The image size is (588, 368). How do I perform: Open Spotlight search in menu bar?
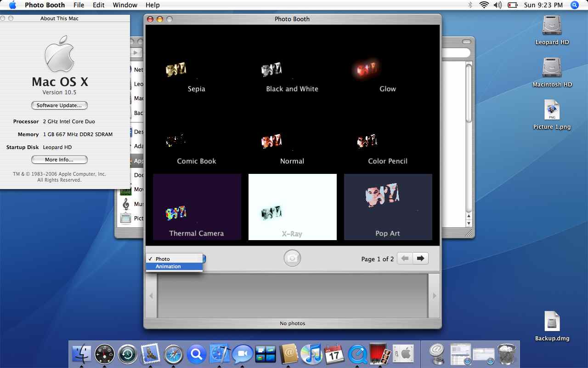click(x=575, y=5)
